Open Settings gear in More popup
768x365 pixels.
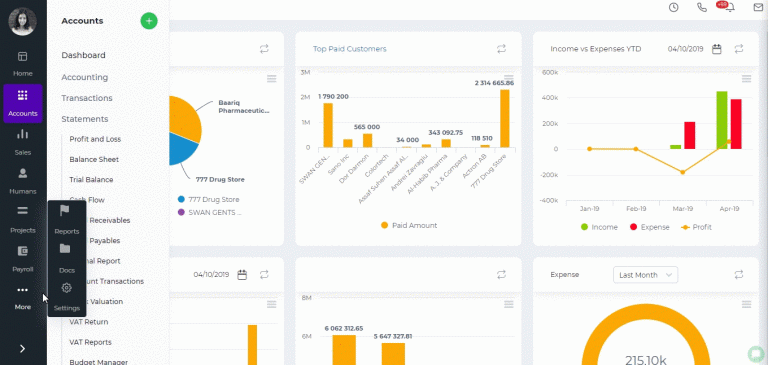tap(67, 288)
